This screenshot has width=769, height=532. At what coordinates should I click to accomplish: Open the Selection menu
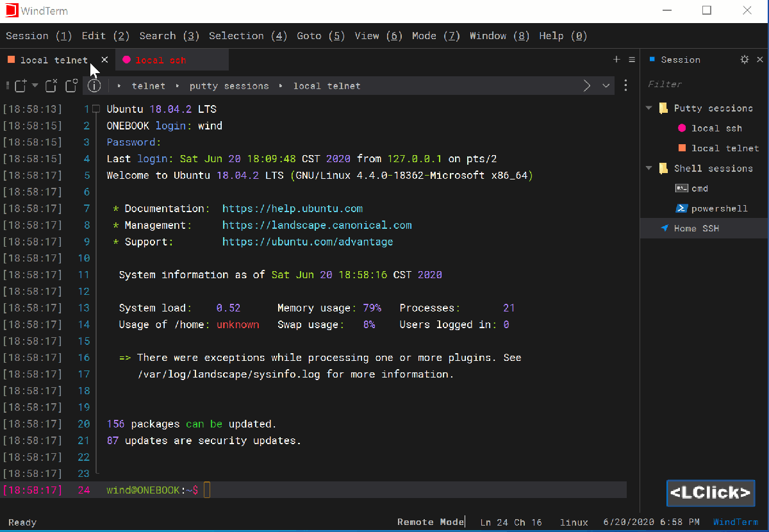coord(248,36)
